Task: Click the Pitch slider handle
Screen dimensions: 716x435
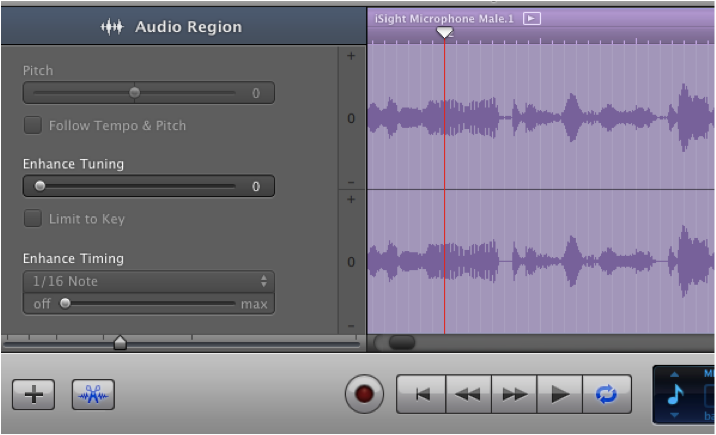Action: click(134, 93)
